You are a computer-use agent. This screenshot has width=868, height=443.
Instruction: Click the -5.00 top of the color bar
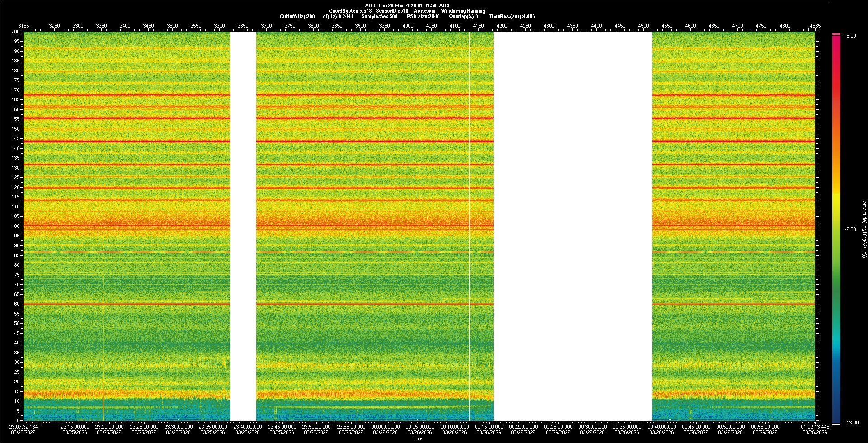coord(850,36)
